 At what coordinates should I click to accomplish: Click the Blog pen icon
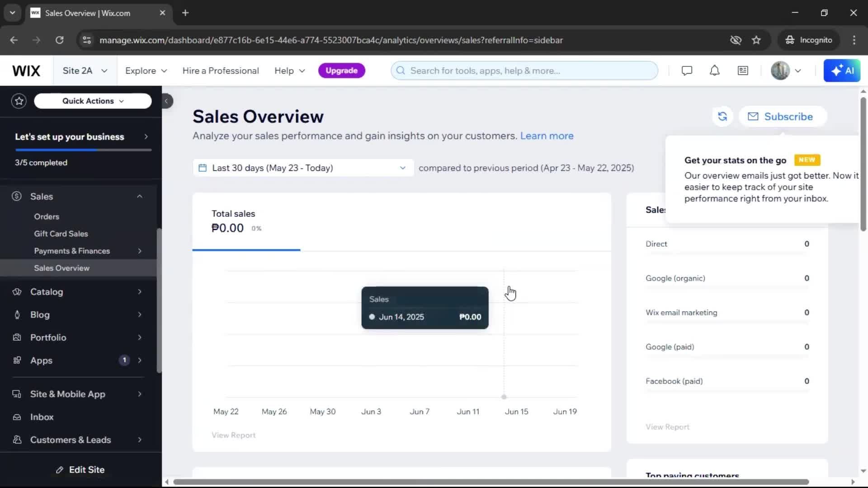pyautogui.click(x=17, y=315)
